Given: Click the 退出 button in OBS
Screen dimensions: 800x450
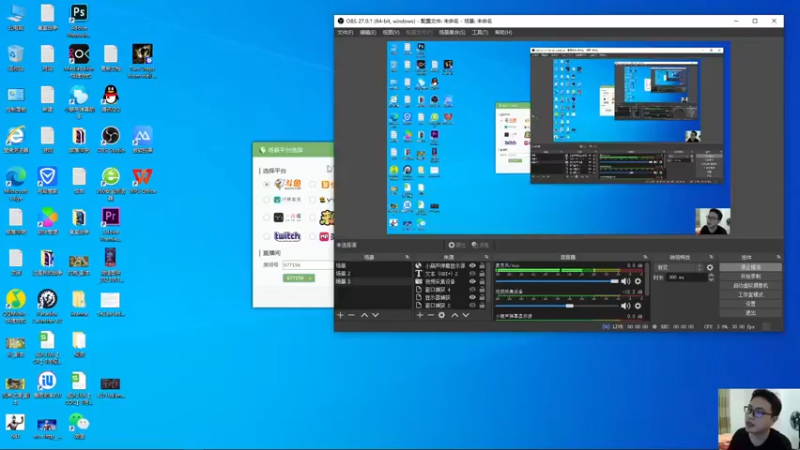Looking at the screenshot, I should [x=750, y=313].
